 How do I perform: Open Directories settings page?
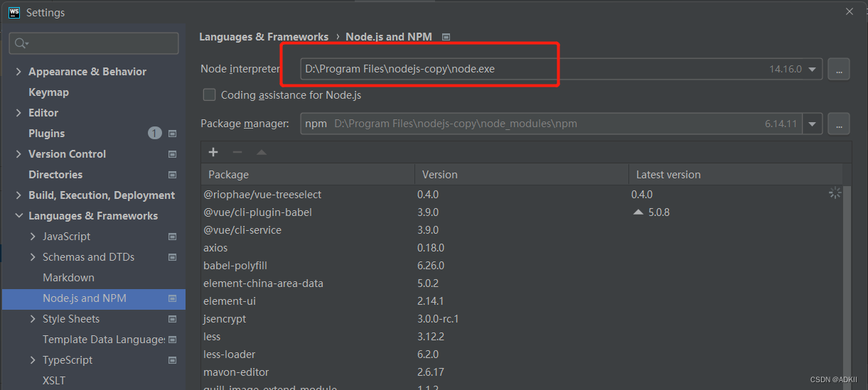click(x=55, y=175)
